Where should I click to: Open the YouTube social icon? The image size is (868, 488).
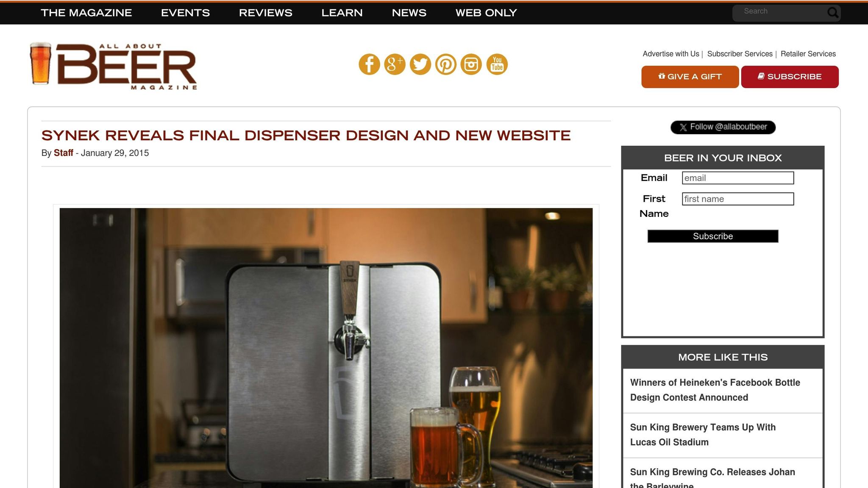coord(497,64)
